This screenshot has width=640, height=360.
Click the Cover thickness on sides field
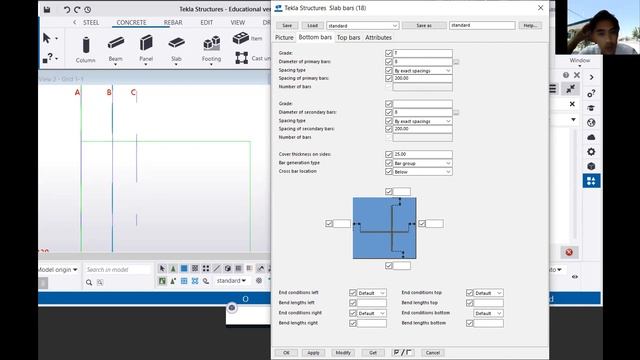point(422,154)
